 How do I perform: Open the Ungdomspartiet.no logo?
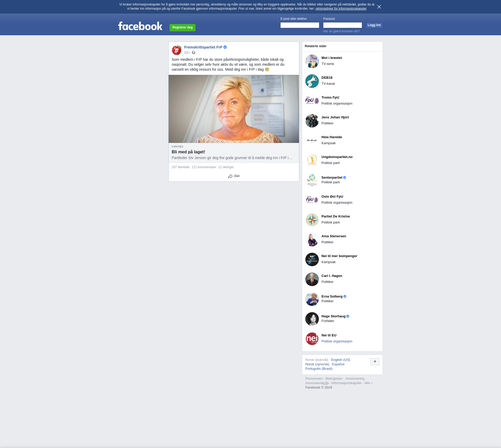[x=312, y=160]
